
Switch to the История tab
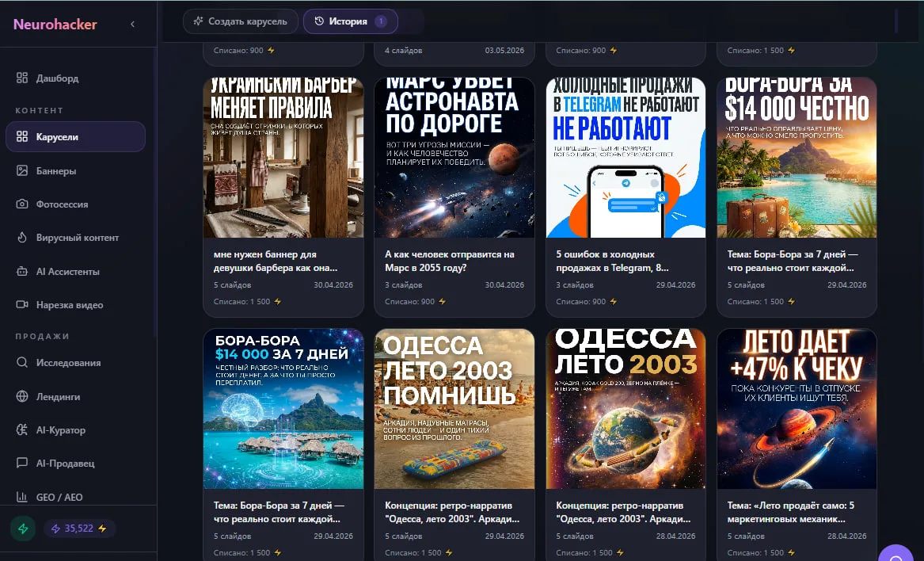pos(350,21)
